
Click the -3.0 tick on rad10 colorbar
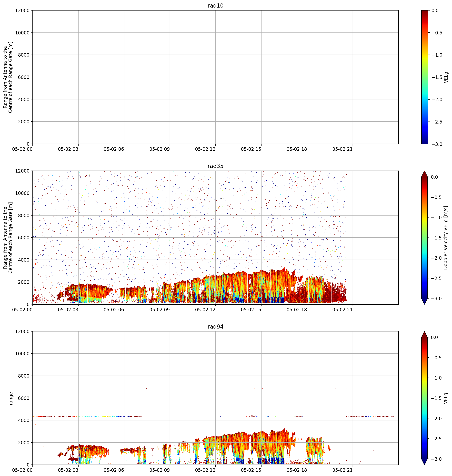pyautogui.click(x=437, y=144)
